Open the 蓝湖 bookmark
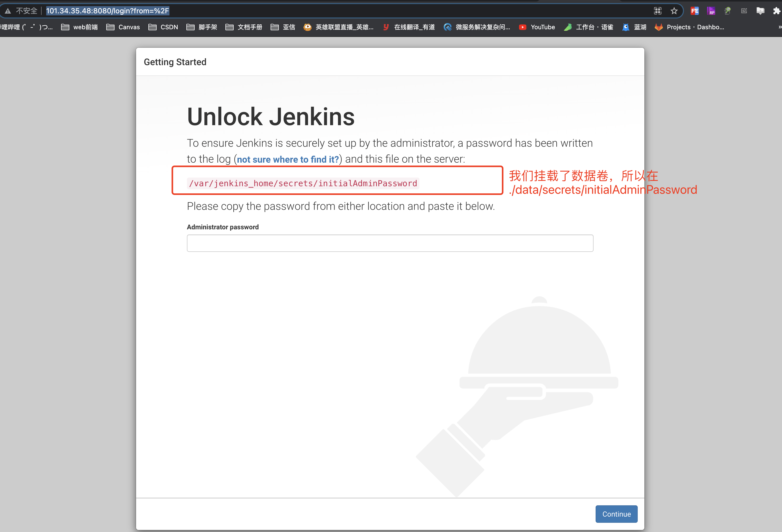782x532 pixels. click(634, 27)
